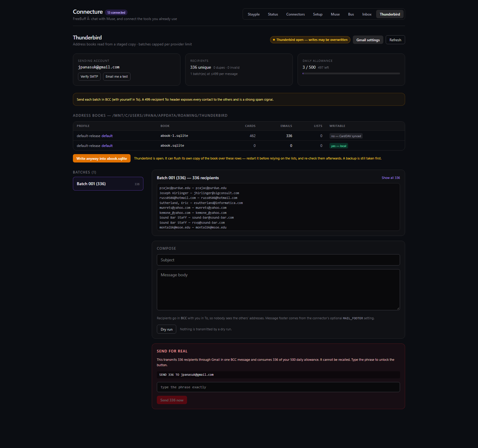Click 336 unique recipients count
Viewport: 478px width, 448px height.
tap(200, 67)
